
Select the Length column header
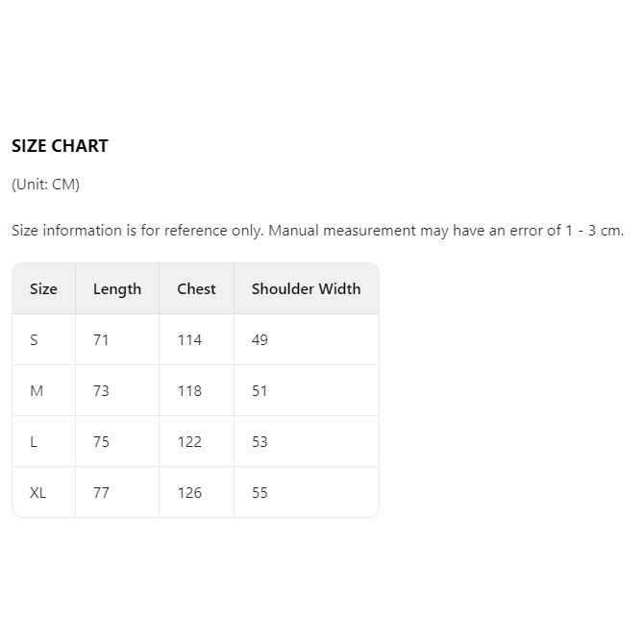[117, 288]
